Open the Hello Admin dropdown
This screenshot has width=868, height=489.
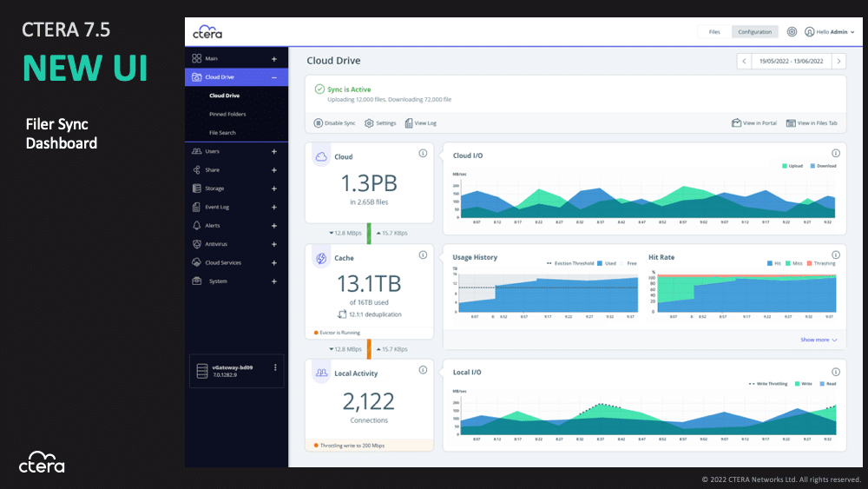[829, 32]
